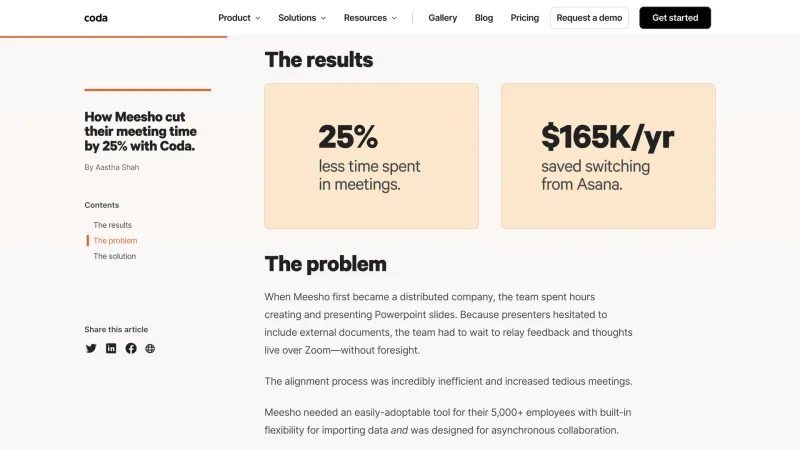Go to Coda home logo
The image size is (800, 450).
point(96,18)
